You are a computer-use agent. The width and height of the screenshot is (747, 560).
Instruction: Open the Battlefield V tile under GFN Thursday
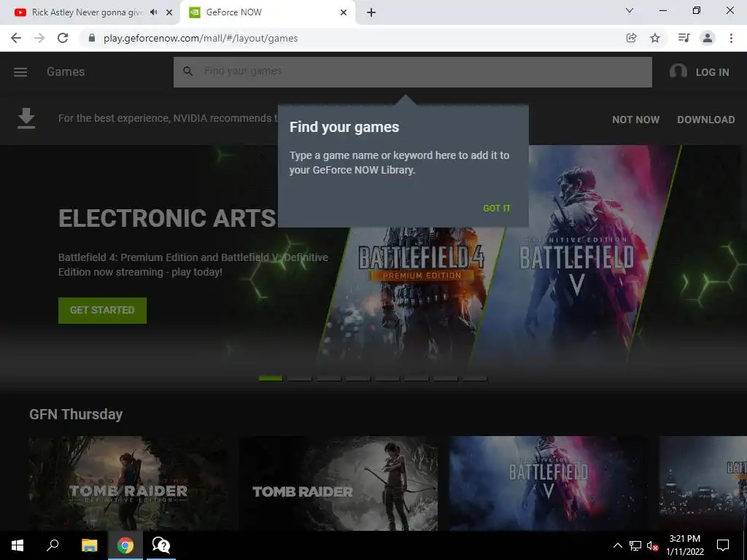click(x=549, y=483)
